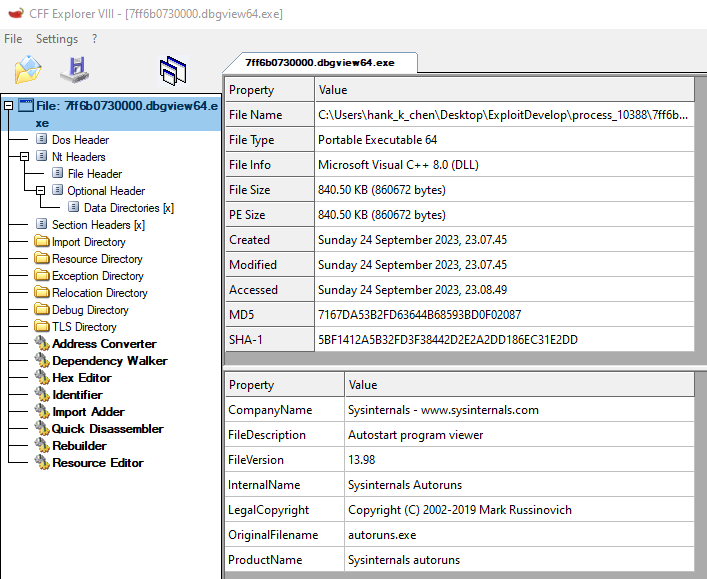Select the Sysinternals Autoruns InternalName value
Viewport: 707px width, 579px height.
pos(519,484)
